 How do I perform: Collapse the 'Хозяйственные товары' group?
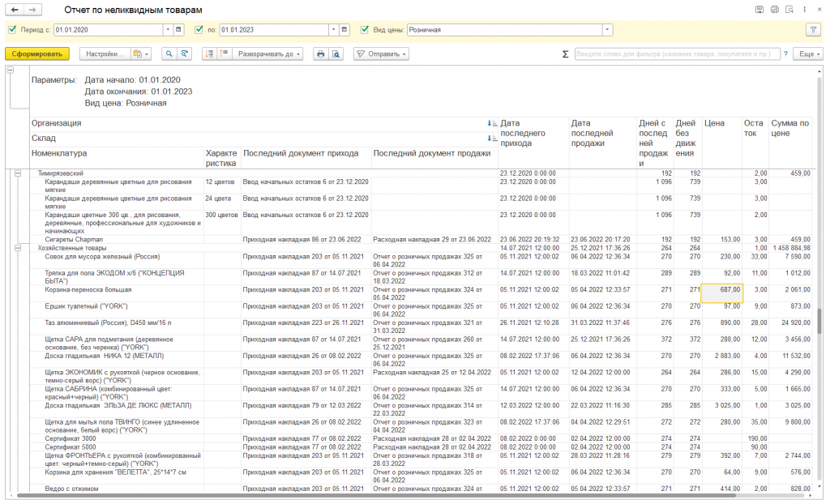pyautogui.click(x=19, y=248)
